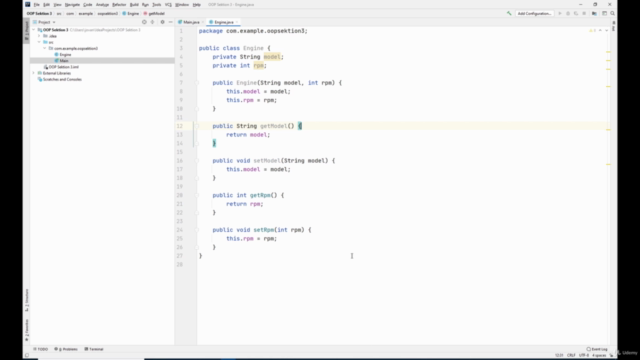Image resolution: width=640 pixels, height=360 pixels.
Task: Open the Navigate menu
Action: (72, 4)
